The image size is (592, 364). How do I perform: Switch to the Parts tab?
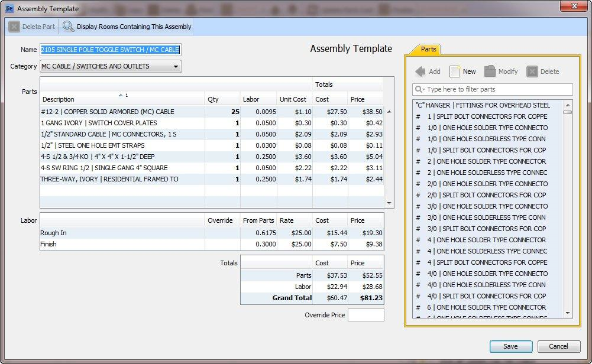(430, 50)
